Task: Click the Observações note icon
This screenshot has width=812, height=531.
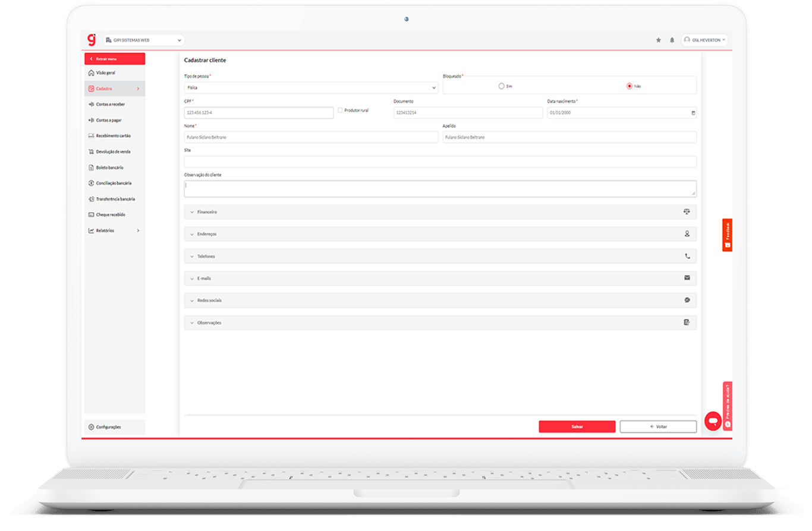Action: (x=687, y=323)
